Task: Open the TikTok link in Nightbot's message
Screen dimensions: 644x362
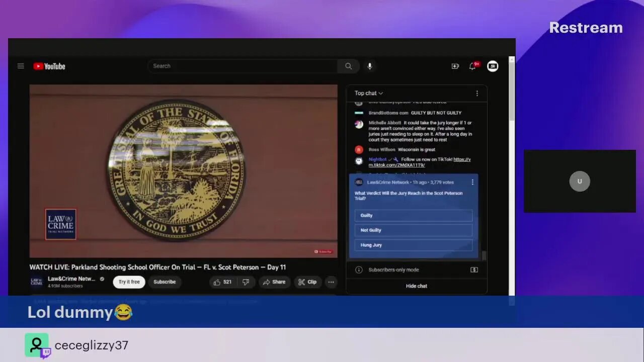Action: (x=420, y=162)
